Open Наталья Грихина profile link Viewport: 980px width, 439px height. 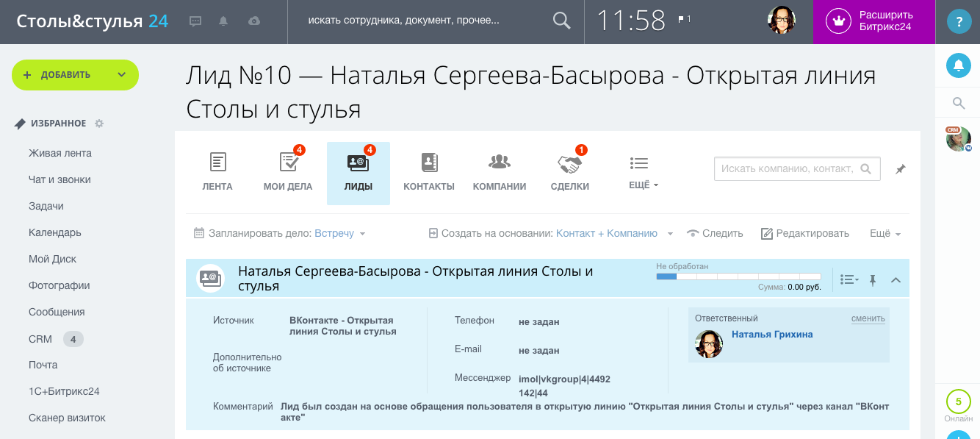(x=772, y=334)
